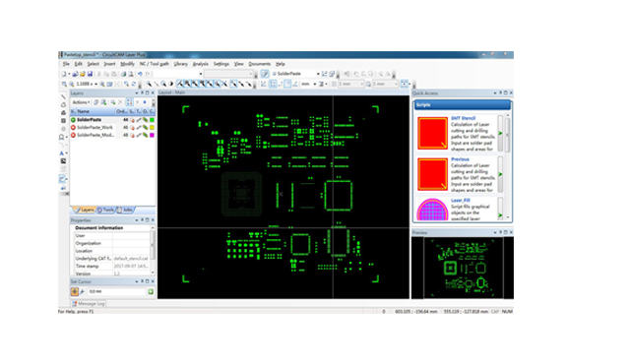Select the text 'A' tool in left toolbar
The image size is (630, 364).
point(62,153)
